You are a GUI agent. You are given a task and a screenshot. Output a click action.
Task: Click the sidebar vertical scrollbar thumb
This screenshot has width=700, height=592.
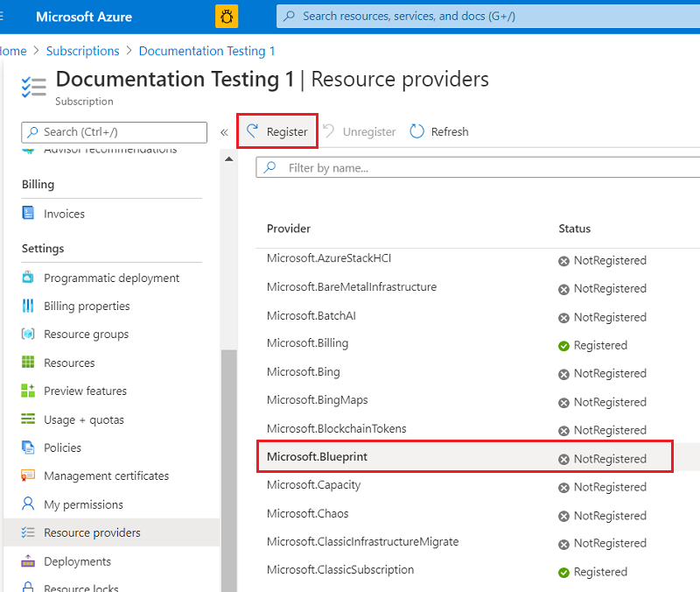pos(229,470)
